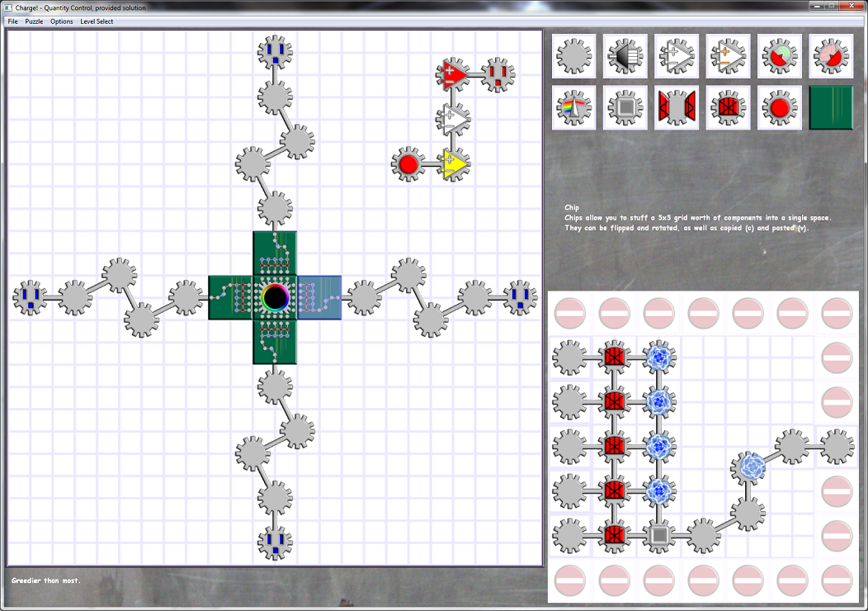
Task: Open the Options menu
Action: click(62, 21)
